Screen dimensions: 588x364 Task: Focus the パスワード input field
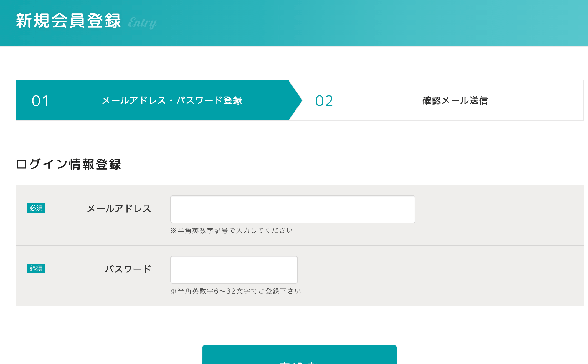click(x=234, y=270)
